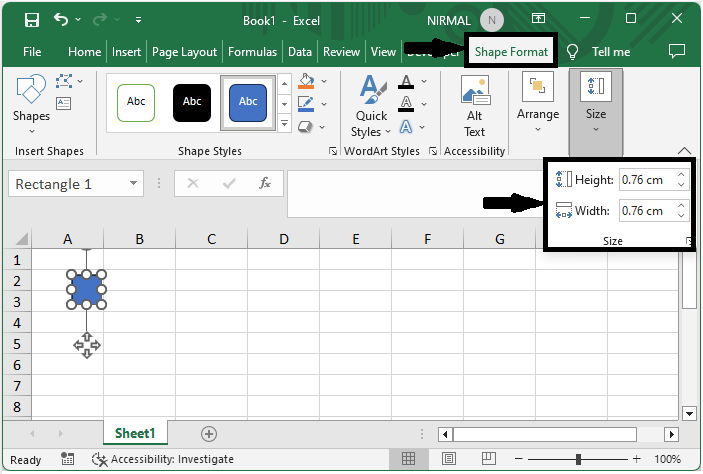This screenshot has width=703, height=474.
Task: Click the Alt Text button
Action: click(x=474, y=106)
